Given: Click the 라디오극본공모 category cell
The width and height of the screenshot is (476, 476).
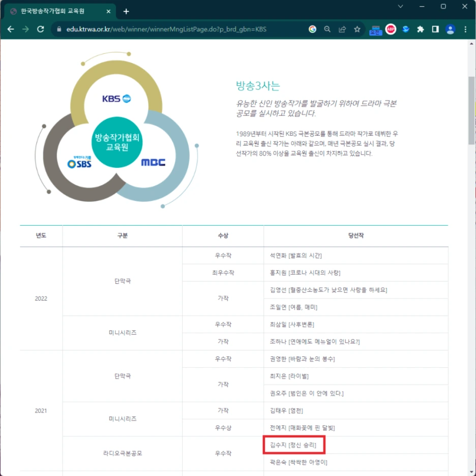Looking at the screenshot, I should click(x=123, y=453).
